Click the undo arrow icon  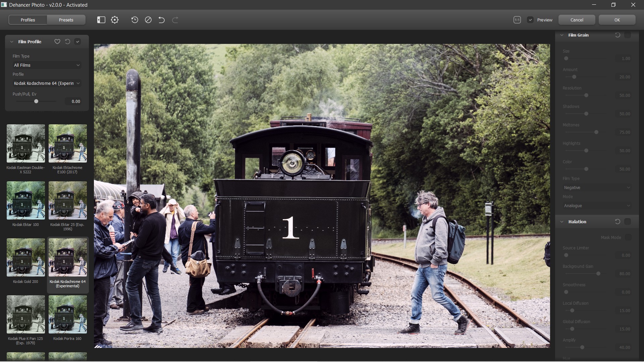tap(161, 20)
